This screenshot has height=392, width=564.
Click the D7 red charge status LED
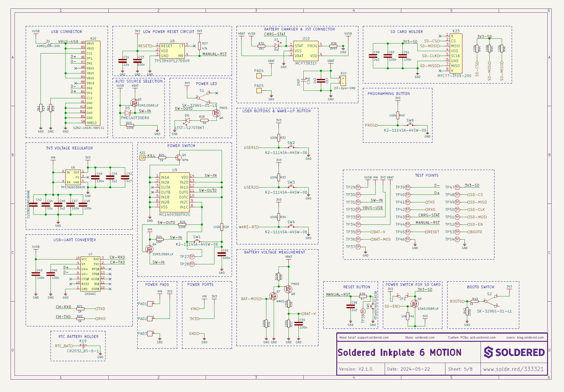coord(277,46)
